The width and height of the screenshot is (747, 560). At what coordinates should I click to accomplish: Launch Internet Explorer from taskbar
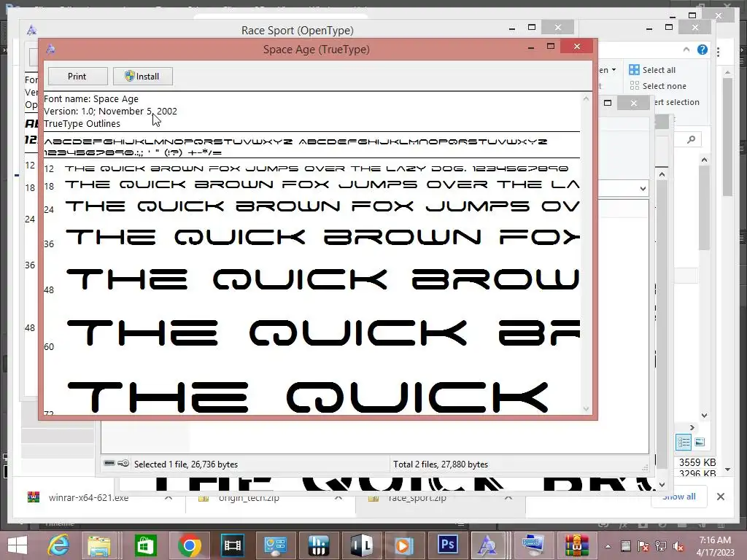(x=59, y=545)
